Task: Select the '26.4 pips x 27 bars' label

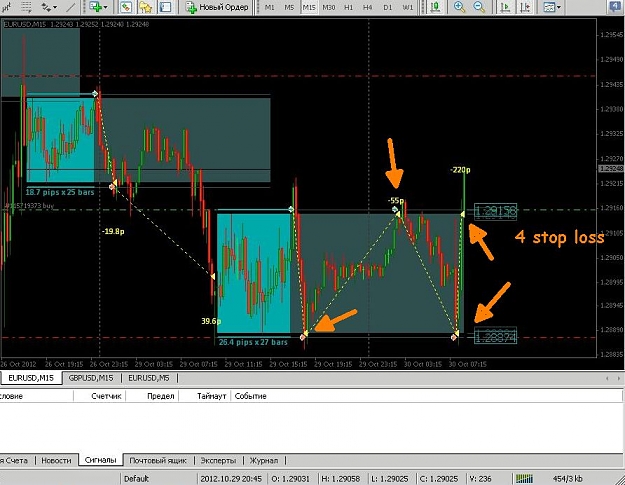Action: [x=253, y=342]
